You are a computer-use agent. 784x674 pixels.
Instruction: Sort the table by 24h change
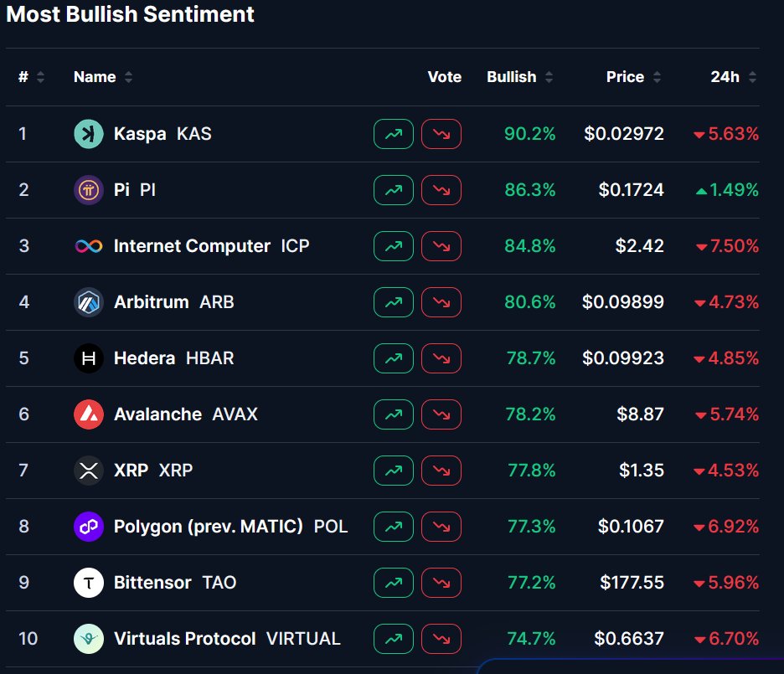click(733, 77)
